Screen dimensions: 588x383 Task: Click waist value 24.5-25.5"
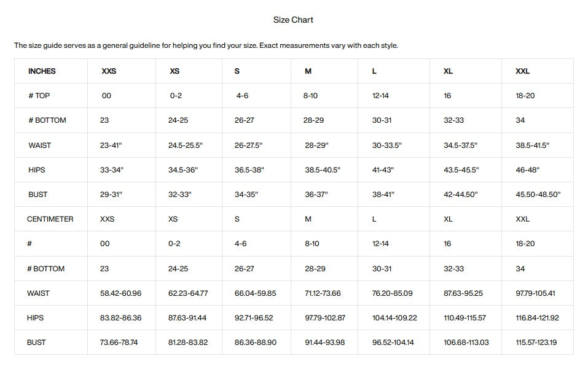tap(186, 145)
